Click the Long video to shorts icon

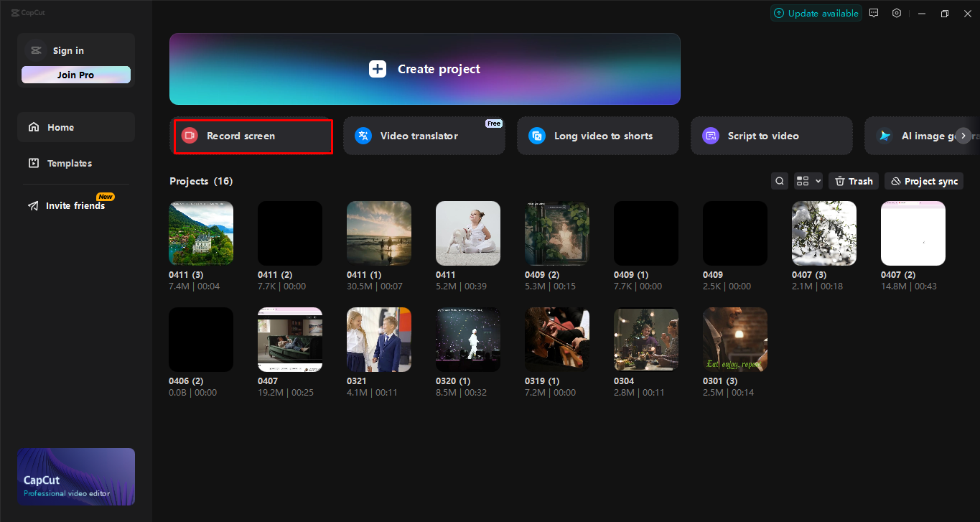[x=537, y=136]
